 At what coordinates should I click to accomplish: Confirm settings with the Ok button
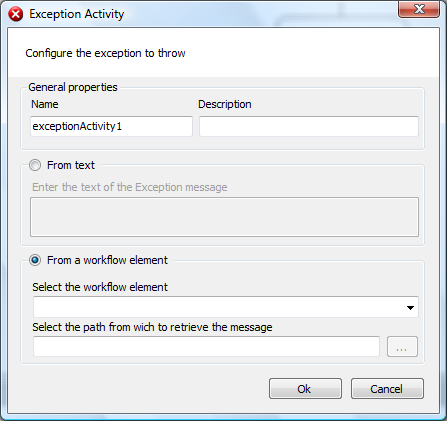point(305,389)
